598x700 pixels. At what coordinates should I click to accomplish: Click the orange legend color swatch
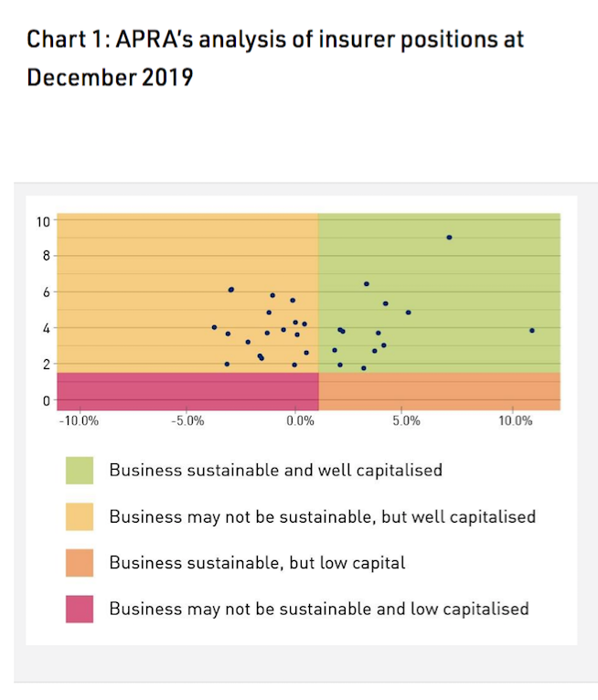tap(80, 562)
